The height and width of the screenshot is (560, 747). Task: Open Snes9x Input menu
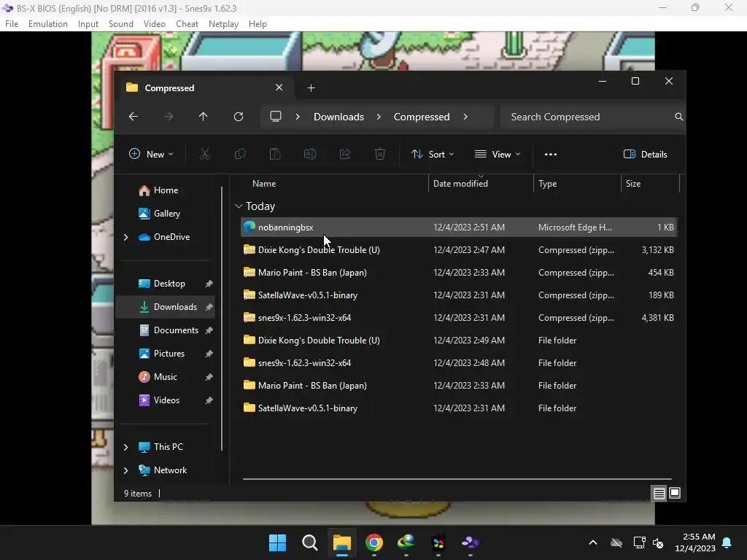88,24
